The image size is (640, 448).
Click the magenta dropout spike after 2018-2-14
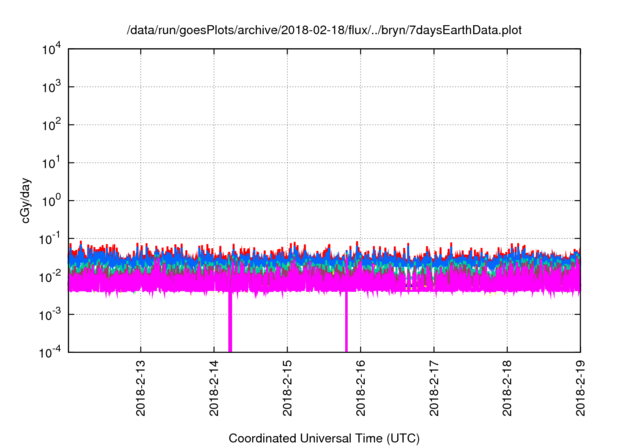[230, 322]
